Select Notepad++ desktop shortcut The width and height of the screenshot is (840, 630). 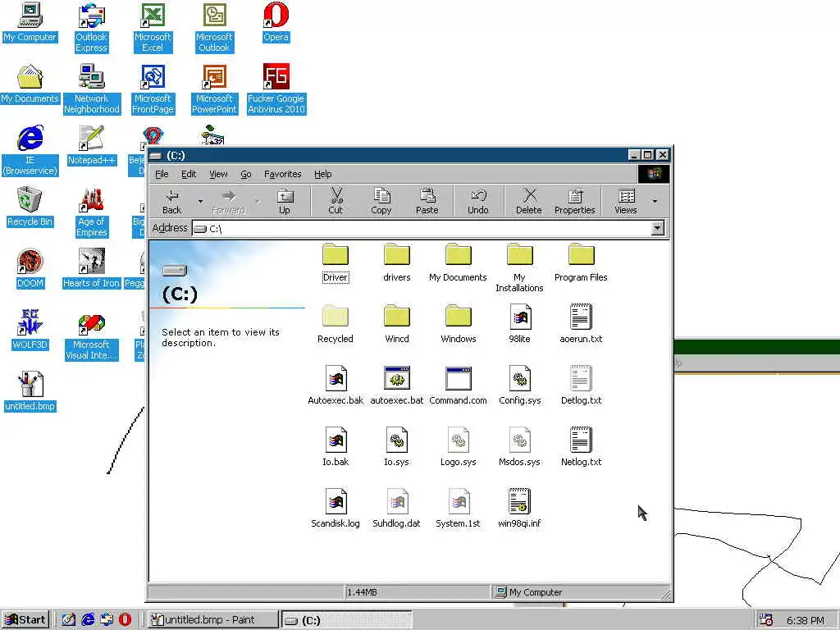(x=91, y=145)
